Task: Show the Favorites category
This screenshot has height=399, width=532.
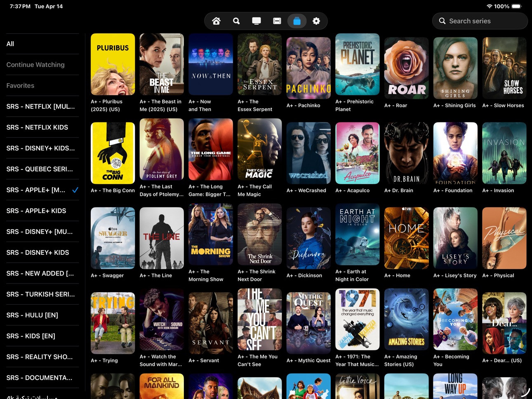Action: [x=42, y=86]
